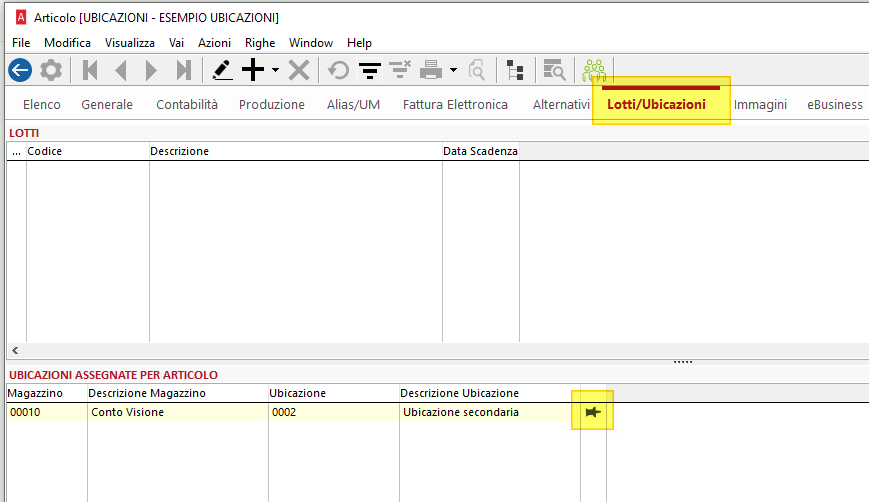Image resolution: width=869 pixels, height=502 pixels.
Task: Jump to last record icon
Action: [183, 70]
